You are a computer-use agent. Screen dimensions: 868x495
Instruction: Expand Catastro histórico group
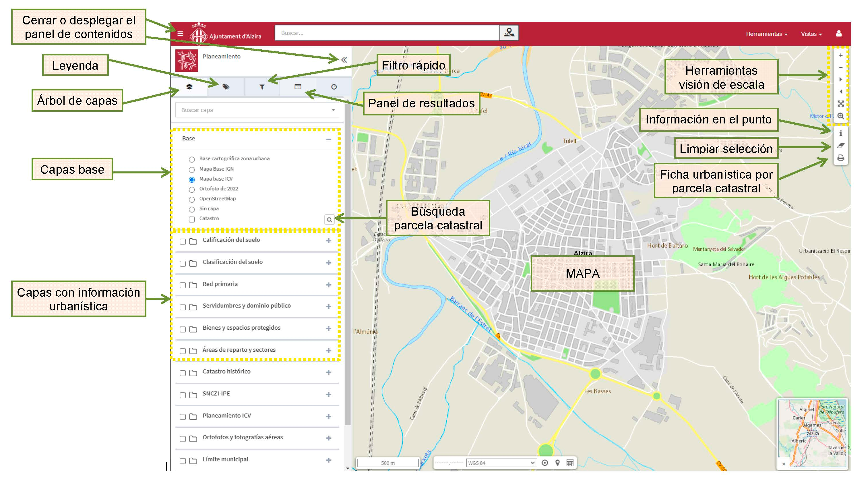click(x=328, y=372)
